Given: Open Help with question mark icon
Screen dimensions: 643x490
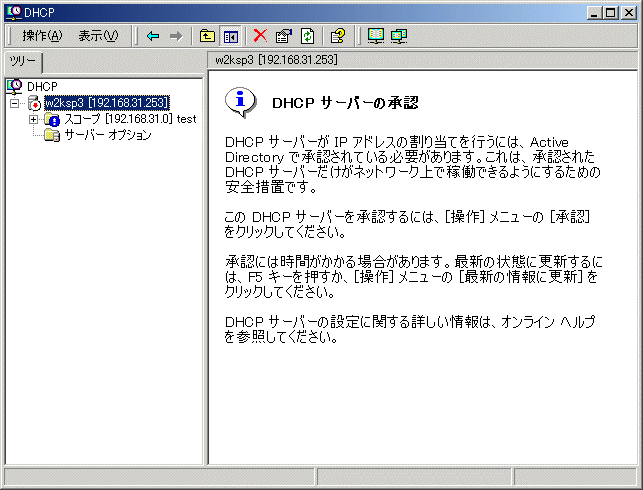Looking at the screenshot, I should (337, 36).
